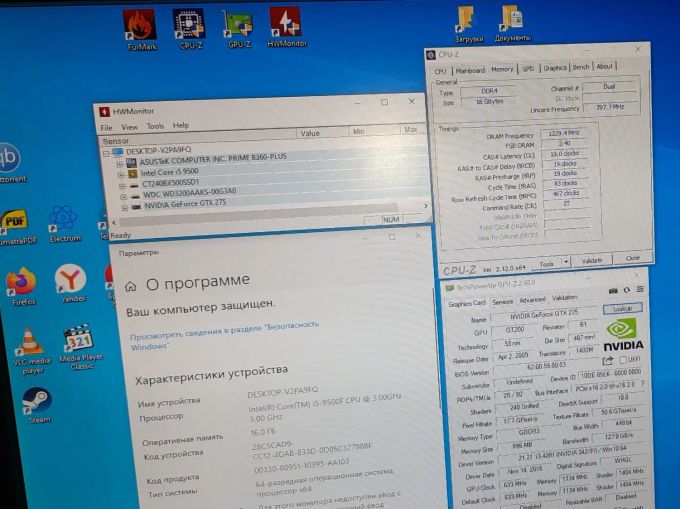Switch to the About tab in CPU-Z

[x=604, y=66]
